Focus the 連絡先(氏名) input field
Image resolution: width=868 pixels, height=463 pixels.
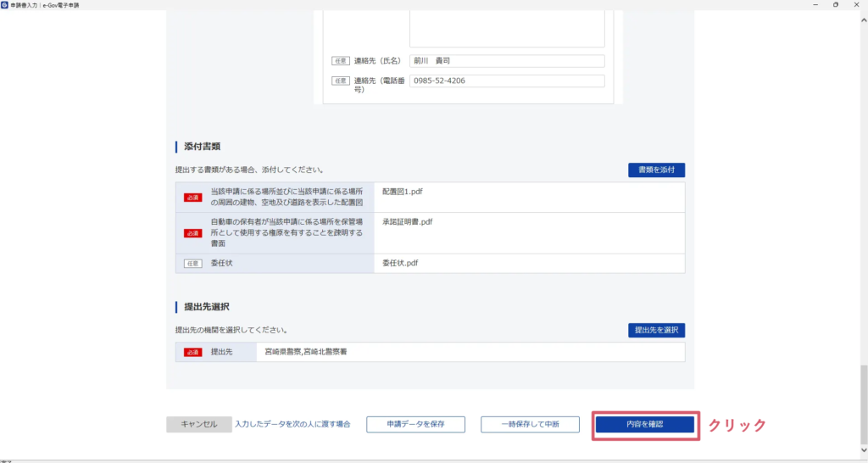[506, 61]
